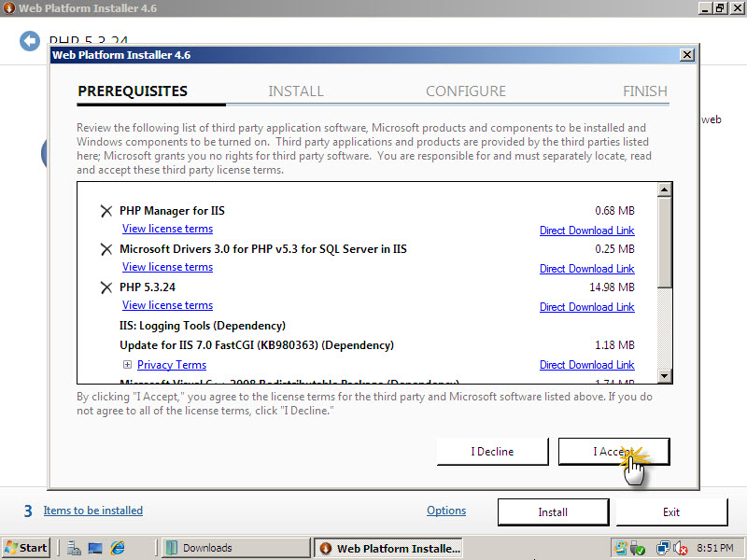
Task: Open the Privacy Terms link
Action: coord(172,365)
